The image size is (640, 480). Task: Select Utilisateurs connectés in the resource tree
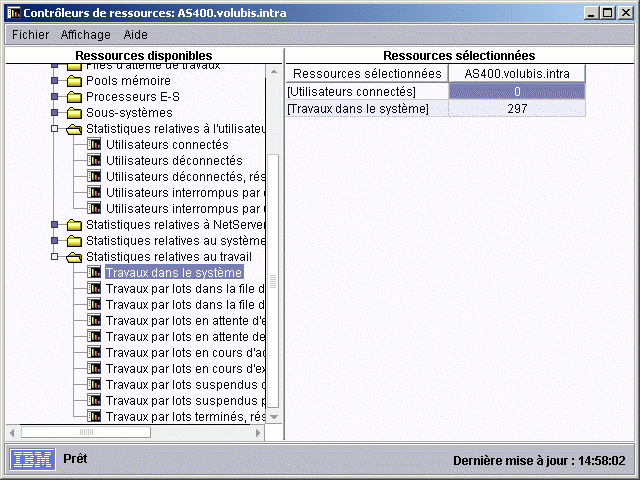(167, 144)
